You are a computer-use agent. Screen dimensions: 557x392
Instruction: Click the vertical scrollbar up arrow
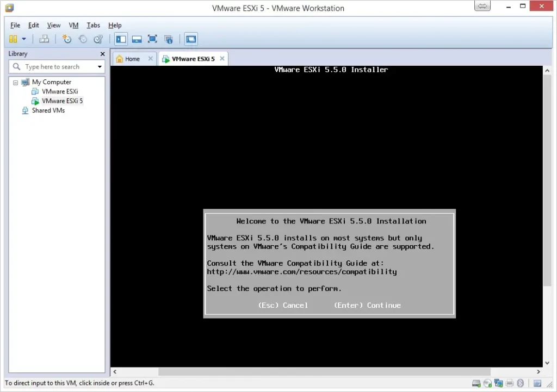point(547,71)
